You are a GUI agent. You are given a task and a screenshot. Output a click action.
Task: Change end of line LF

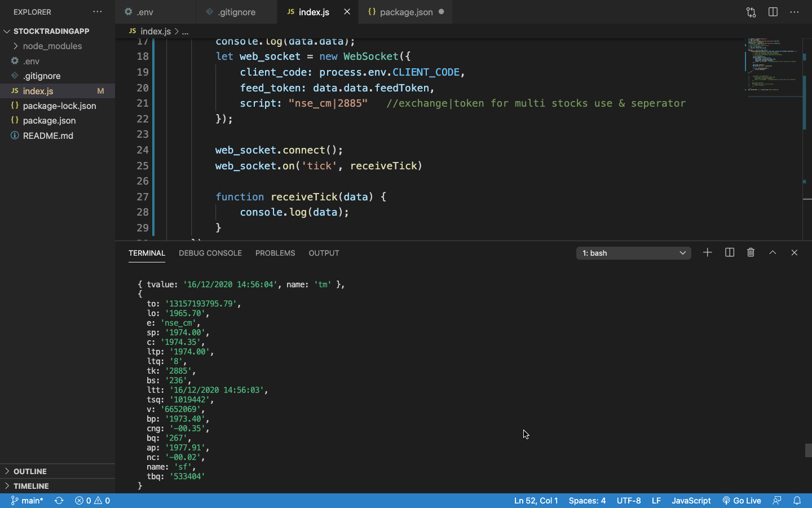pyautogui.click(x=656, y=501)
